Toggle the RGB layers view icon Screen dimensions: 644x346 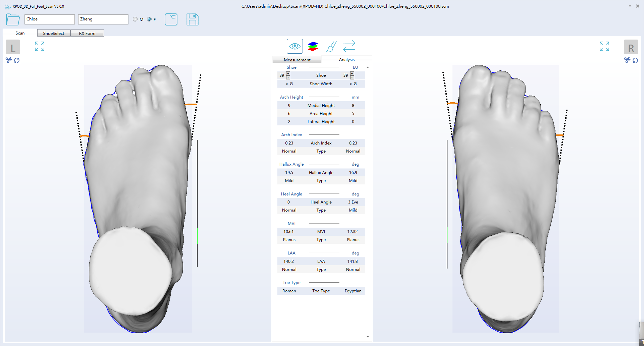tap(313, 46)
